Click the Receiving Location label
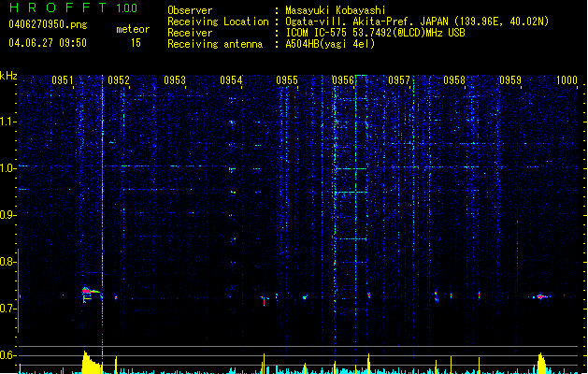 coord(218,22)
